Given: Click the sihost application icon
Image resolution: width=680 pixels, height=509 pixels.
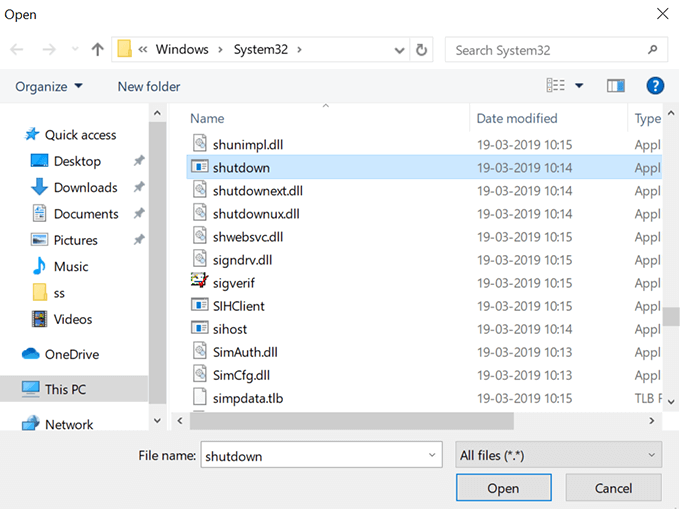Looking at the screenshot, I should coord(199,327).
